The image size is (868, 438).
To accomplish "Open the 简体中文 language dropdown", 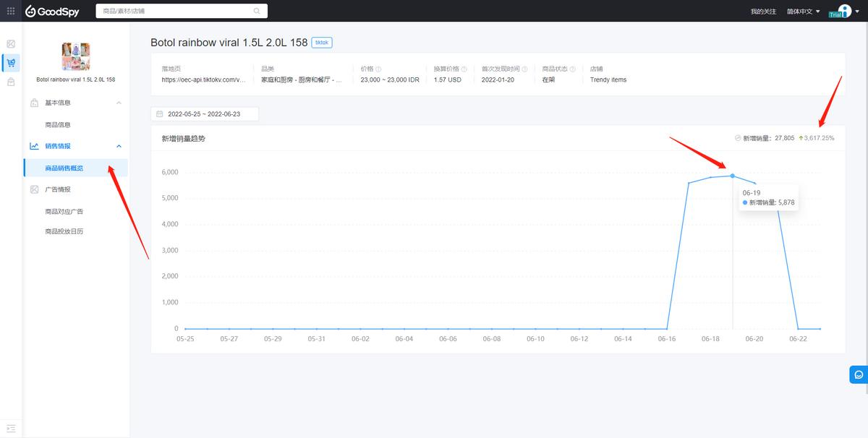I will point(803,12).
